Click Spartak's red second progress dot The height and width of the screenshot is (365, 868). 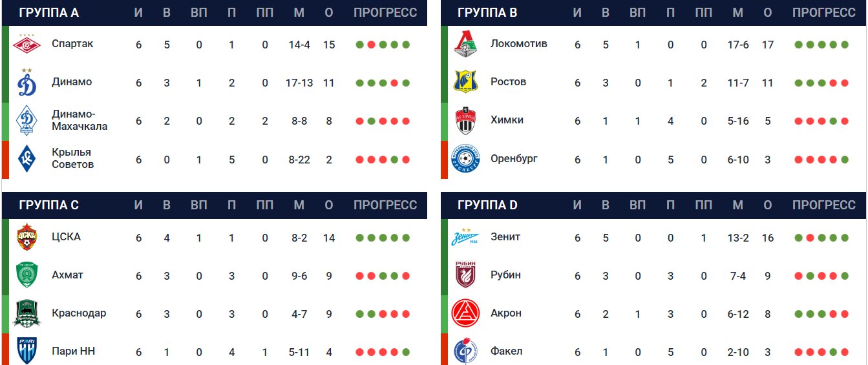coord(371,45)
